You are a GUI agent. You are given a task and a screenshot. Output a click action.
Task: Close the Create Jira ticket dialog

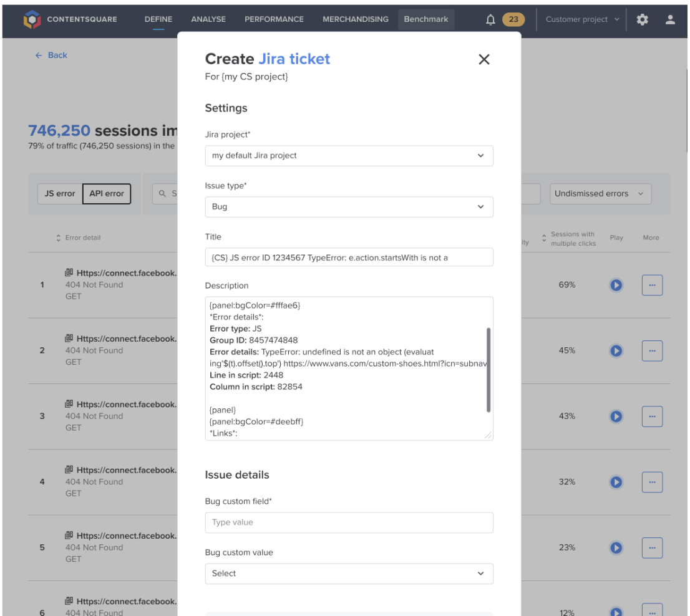[483, 59]
